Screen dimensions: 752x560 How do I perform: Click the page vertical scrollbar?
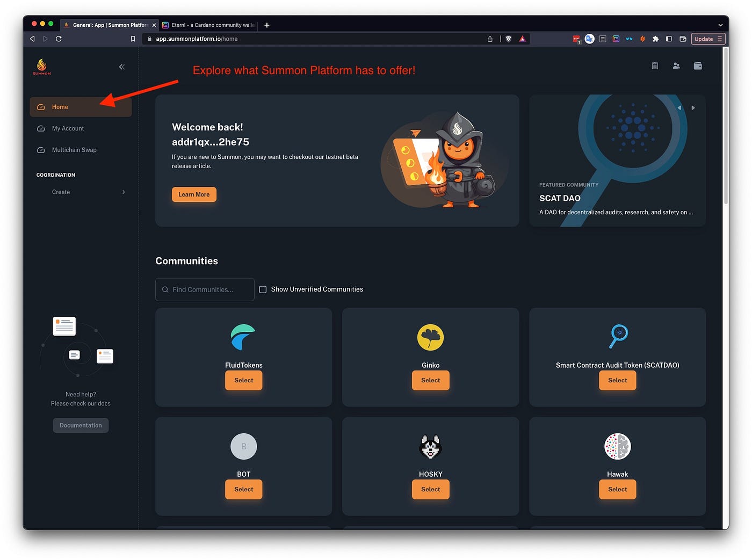tap(726, 126)
